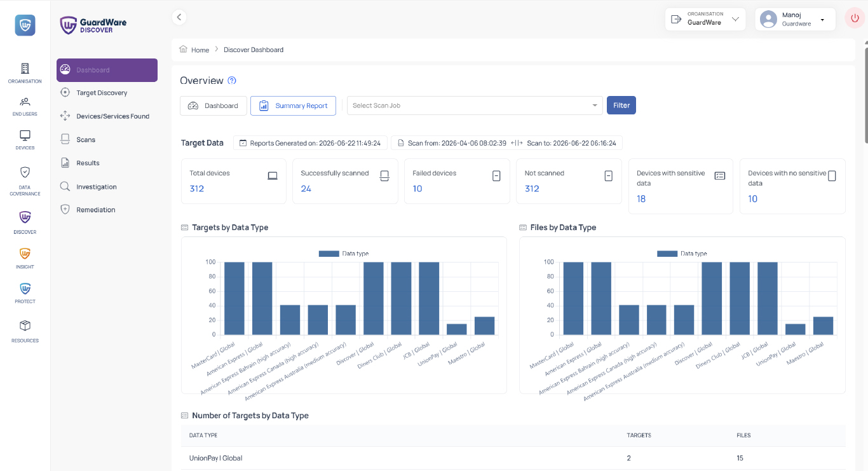Toggle Data type legend in Files chart
This screenshot has height=471, width=868.
click(x=682, y=254)
